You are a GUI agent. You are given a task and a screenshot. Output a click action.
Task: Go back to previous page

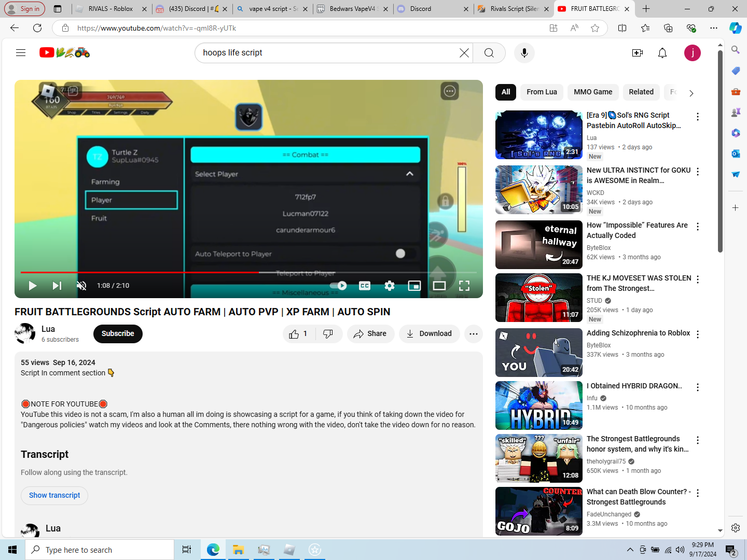15,28
